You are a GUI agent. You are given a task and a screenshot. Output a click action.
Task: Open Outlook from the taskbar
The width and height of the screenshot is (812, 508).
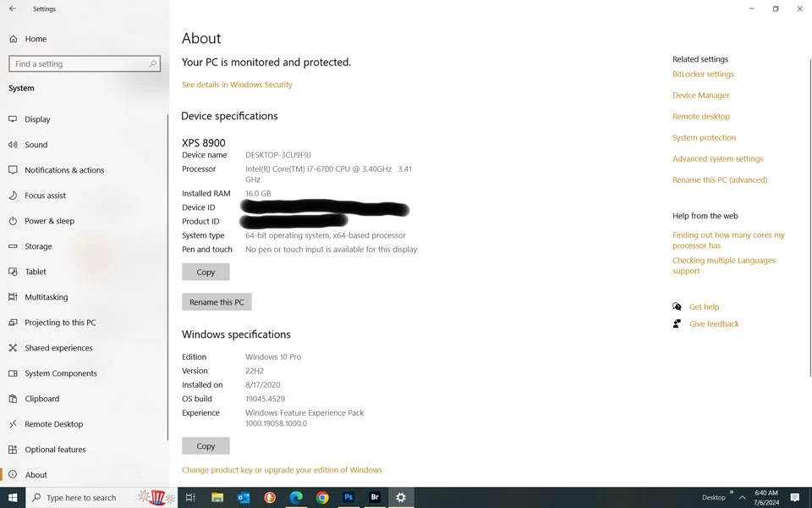click(x=244, y=498)
